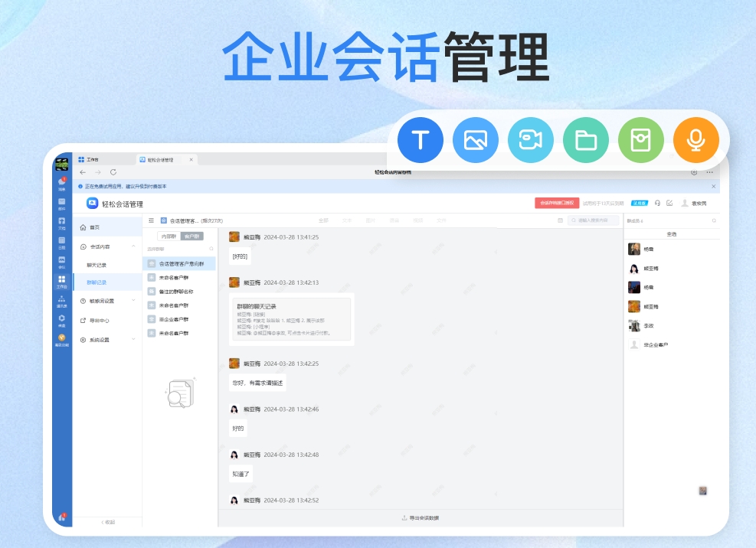Click the message search input field
This screenshot has height=548, width=756.
point(593,220)
